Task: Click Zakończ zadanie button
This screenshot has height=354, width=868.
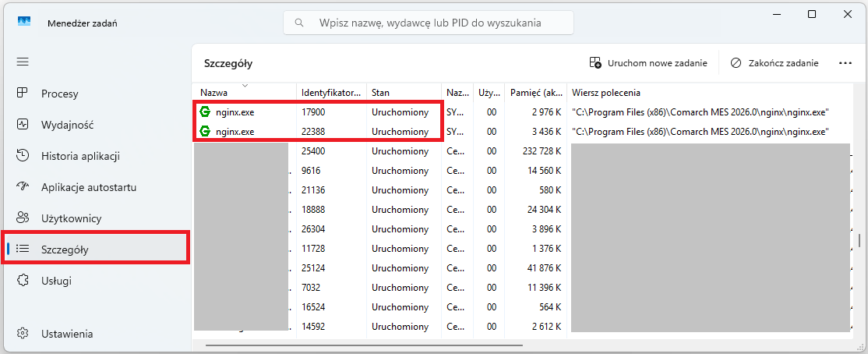Action: pos(774,62)
